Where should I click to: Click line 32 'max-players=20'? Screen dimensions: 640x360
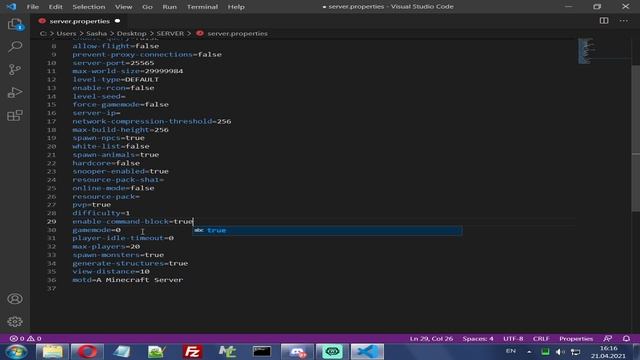click(x=106, y=246)
